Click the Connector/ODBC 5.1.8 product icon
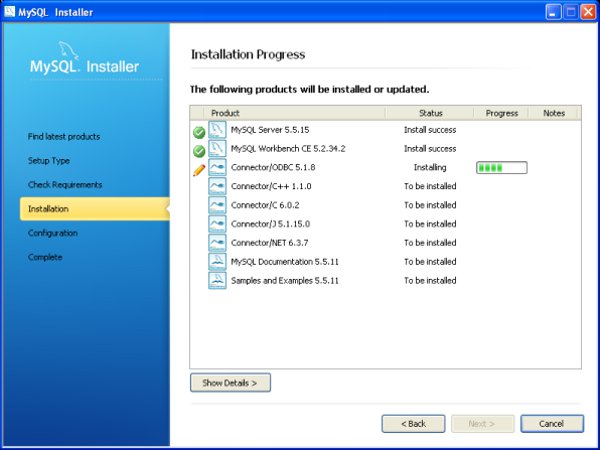This screenshot has height=450, width=600. [217, 167]
